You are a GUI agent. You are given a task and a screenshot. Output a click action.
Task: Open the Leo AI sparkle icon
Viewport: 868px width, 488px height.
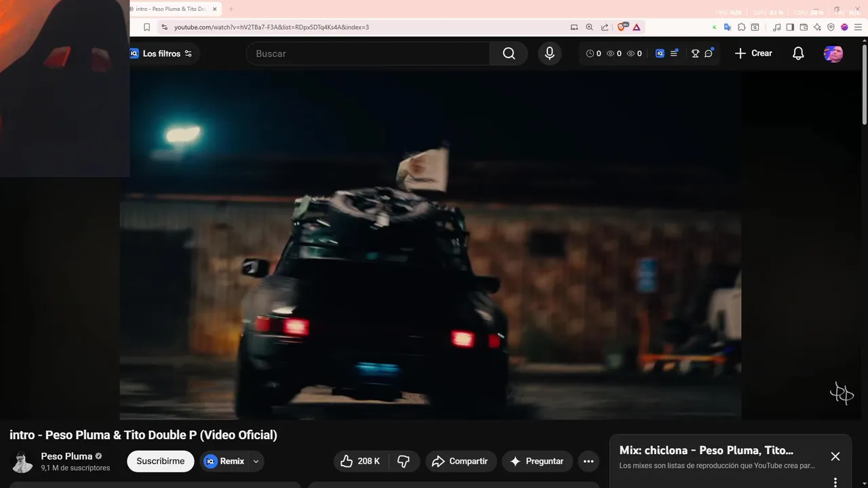tap(817, 27)
